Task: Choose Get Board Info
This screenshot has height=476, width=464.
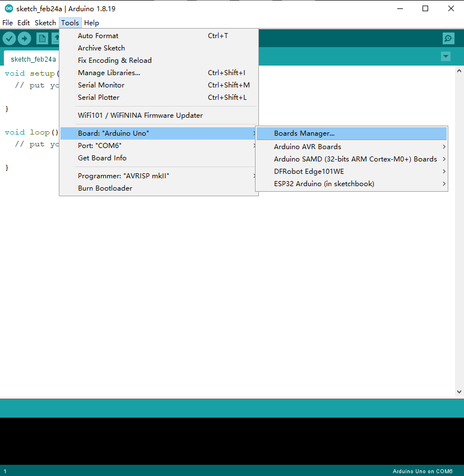Action: (159, 158)
